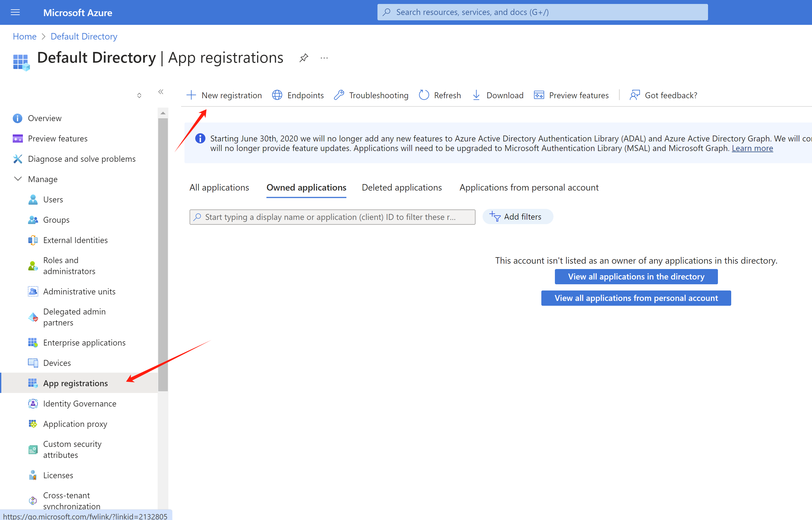Image resolution: width=812 pixels, height=520 pixels.
Task: Click View all applications in the directory
Action: tap(636, 277)
